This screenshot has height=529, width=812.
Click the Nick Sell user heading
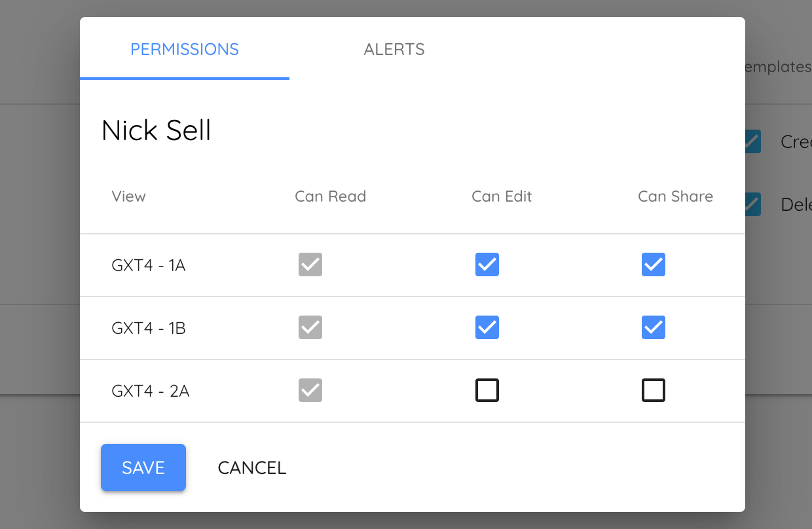[x=157, y=130]
